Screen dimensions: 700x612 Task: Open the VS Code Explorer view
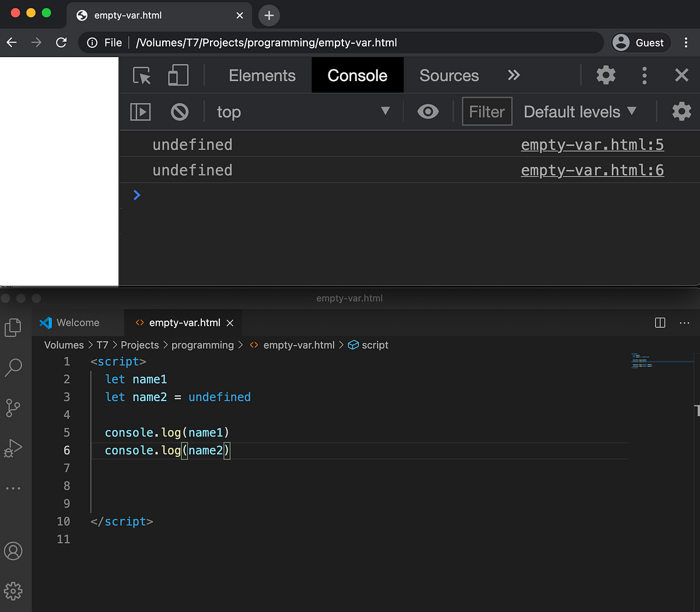pos(13,328)
